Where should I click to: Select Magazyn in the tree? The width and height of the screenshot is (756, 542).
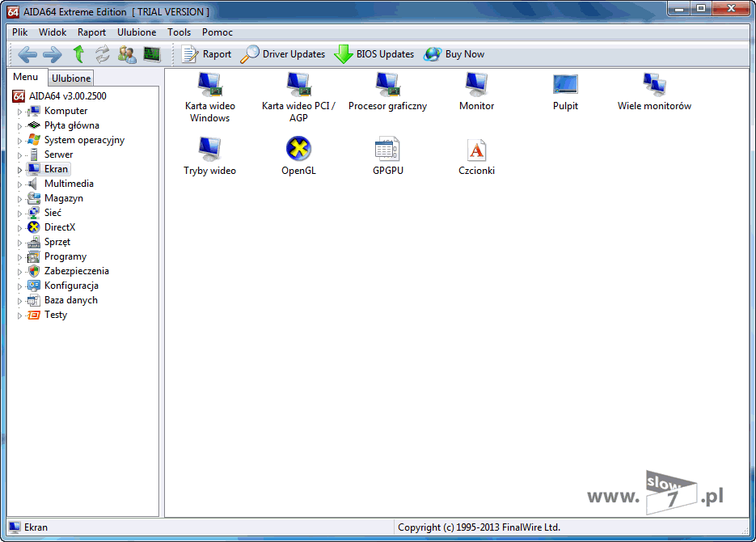[64, 198]
